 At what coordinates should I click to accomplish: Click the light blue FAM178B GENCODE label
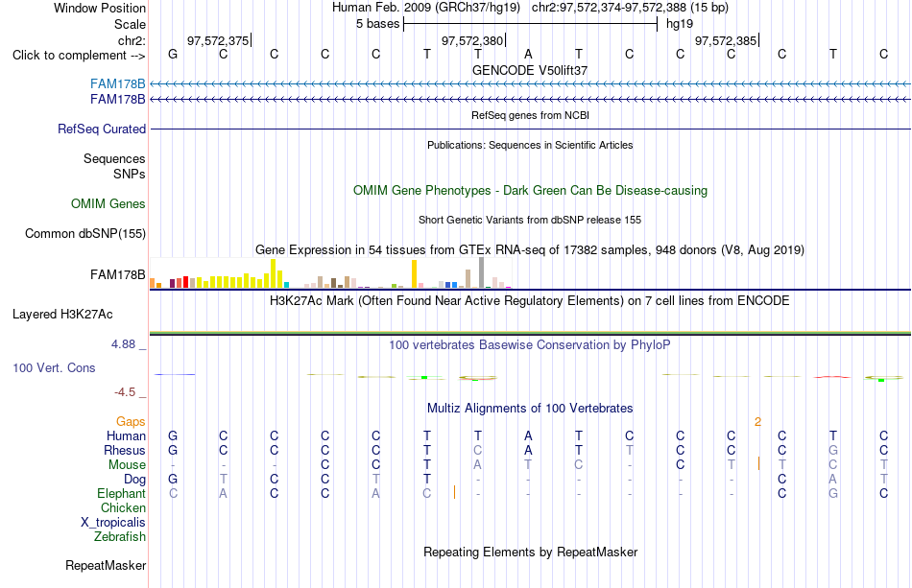click(x=117, y=84)
